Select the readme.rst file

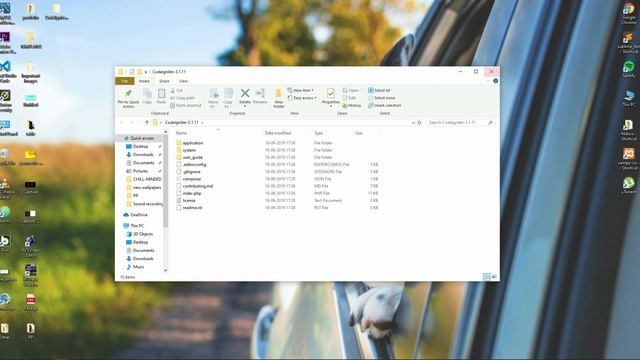[x=189, y=207]
